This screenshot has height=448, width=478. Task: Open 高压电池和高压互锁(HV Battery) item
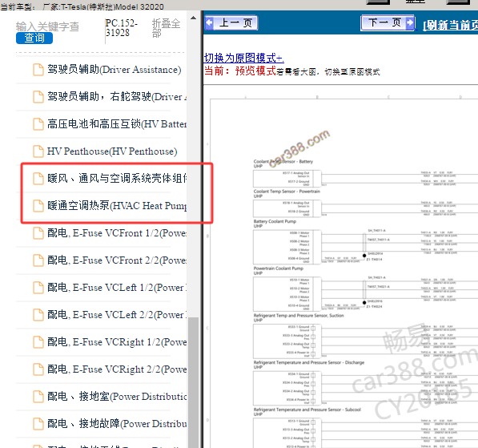pyautogui.click(x=117, y=124)
